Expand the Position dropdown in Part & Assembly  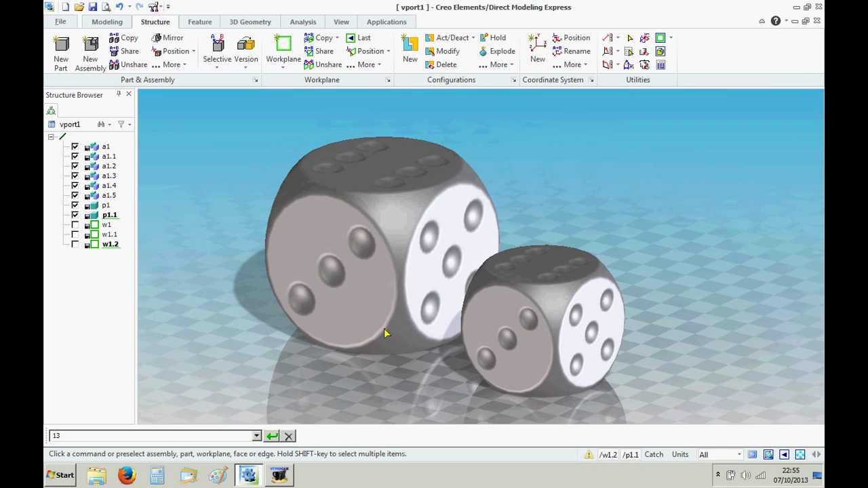193,52
